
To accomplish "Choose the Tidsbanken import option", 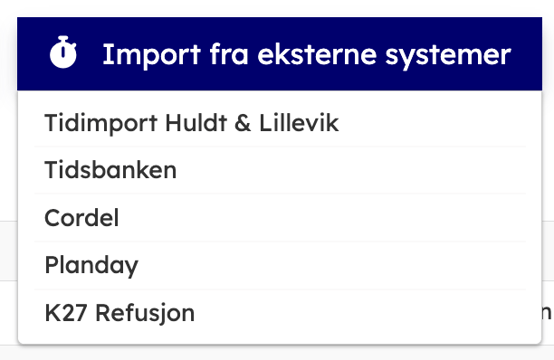I will (280, 170).
